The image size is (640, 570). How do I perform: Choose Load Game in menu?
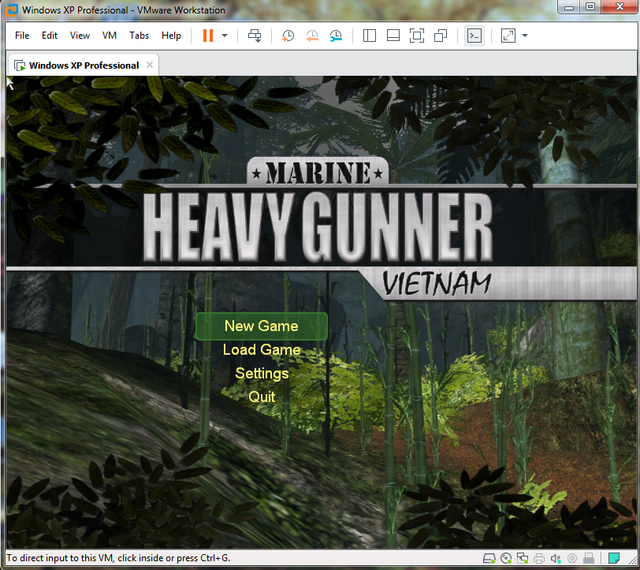pos(262,350)
